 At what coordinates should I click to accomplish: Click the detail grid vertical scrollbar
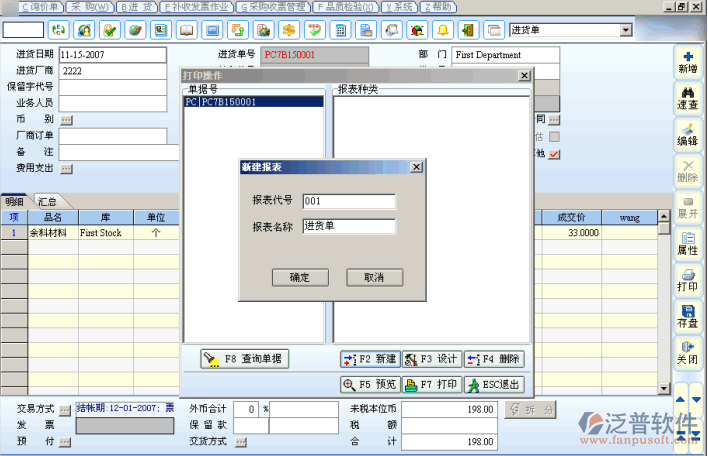coord(663,300)
